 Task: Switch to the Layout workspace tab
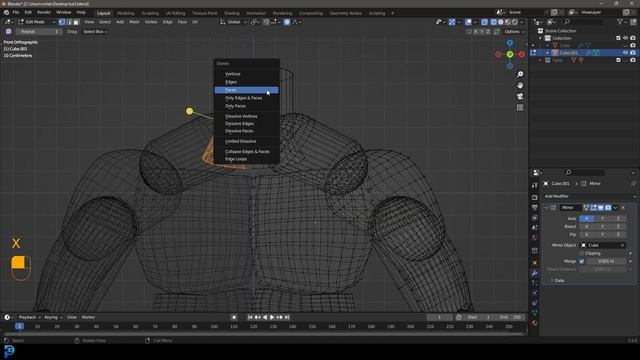coord(103,13)
